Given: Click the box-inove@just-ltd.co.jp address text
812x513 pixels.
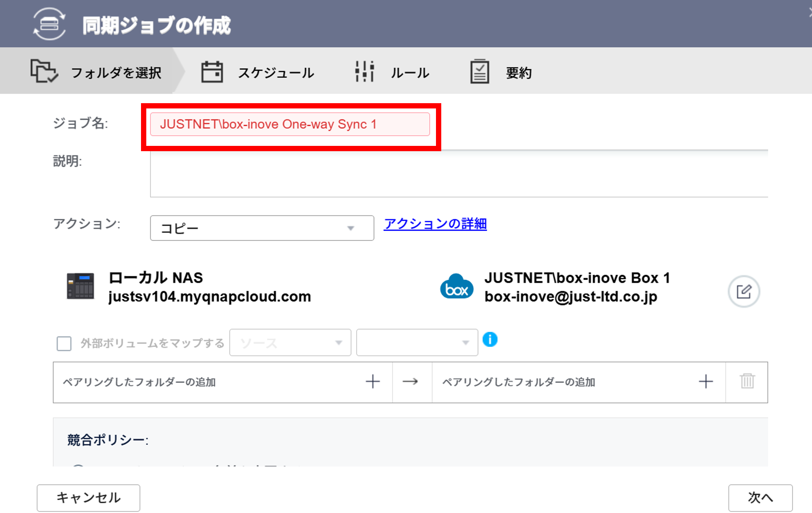Looking at the screenshot, I should (x=571, y=297).
